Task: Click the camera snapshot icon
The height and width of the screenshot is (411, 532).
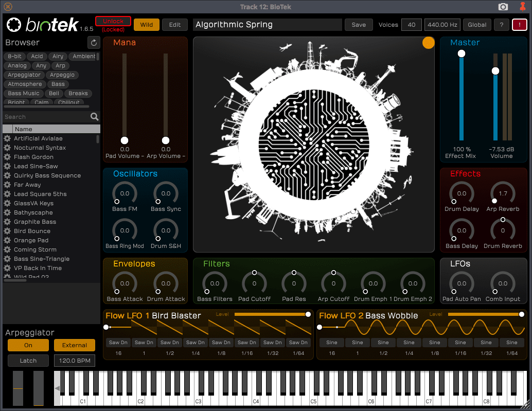Action: coord(503,7)
